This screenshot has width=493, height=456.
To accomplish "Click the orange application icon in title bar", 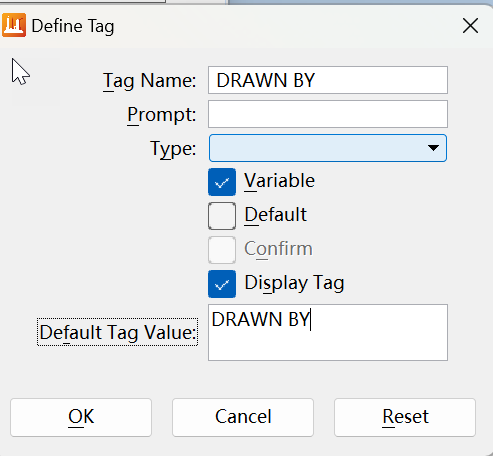I will (14, 25).
